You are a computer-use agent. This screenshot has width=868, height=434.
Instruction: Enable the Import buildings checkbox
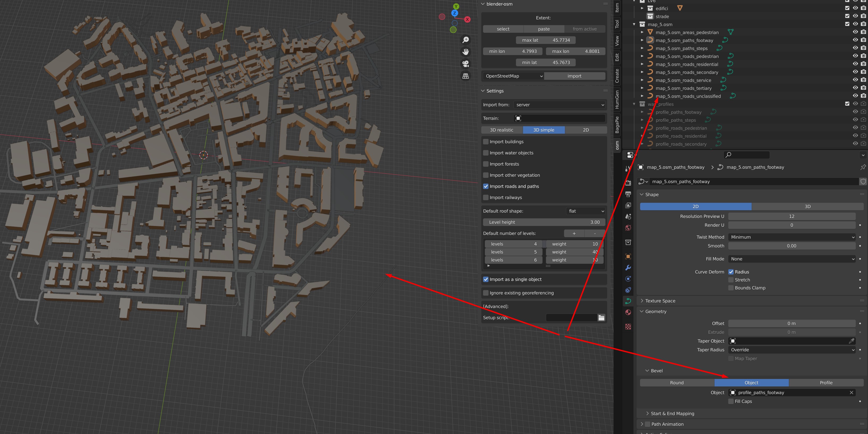click(486, 141)
